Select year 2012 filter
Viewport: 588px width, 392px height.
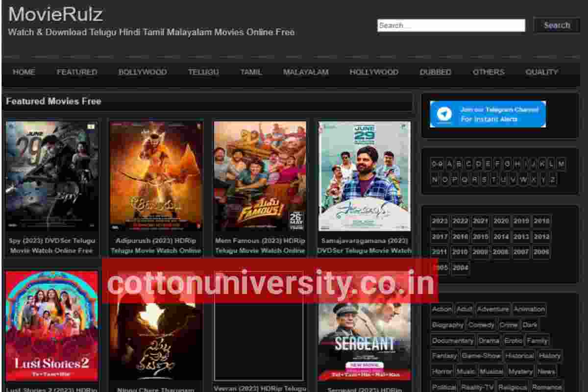point(541,237)
